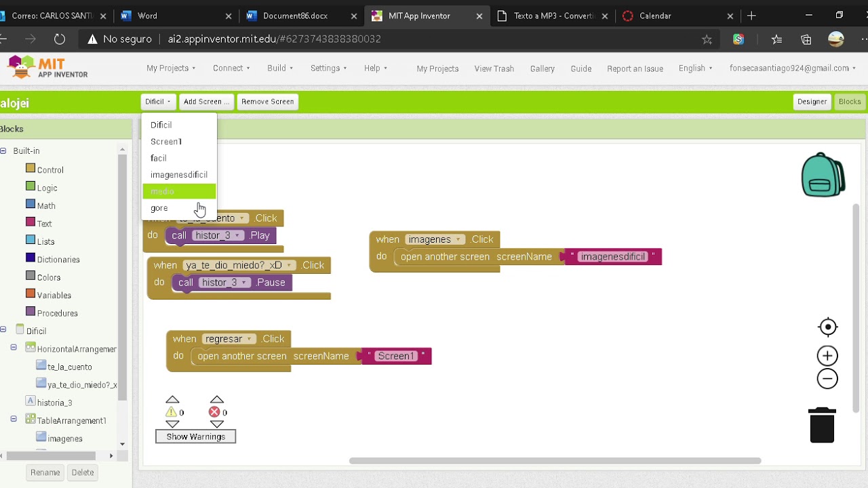Collapse the HorizontalArrangement tree node
Image resolution: width=868 pixels, height=488 pixels.
14,348
